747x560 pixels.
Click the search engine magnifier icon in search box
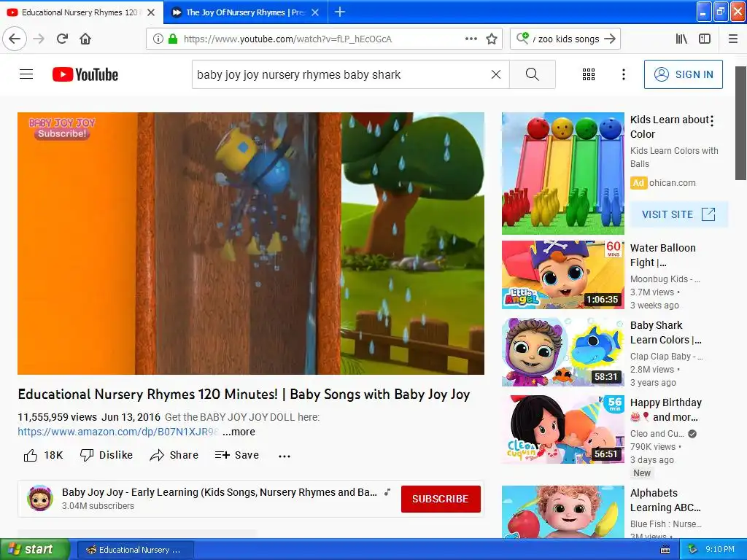pyautogui.click(x=522, y=38)
